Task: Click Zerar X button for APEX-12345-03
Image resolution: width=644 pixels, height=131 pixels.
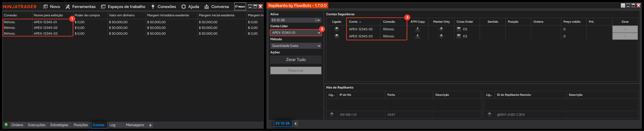Action: [x=625, y=36]
